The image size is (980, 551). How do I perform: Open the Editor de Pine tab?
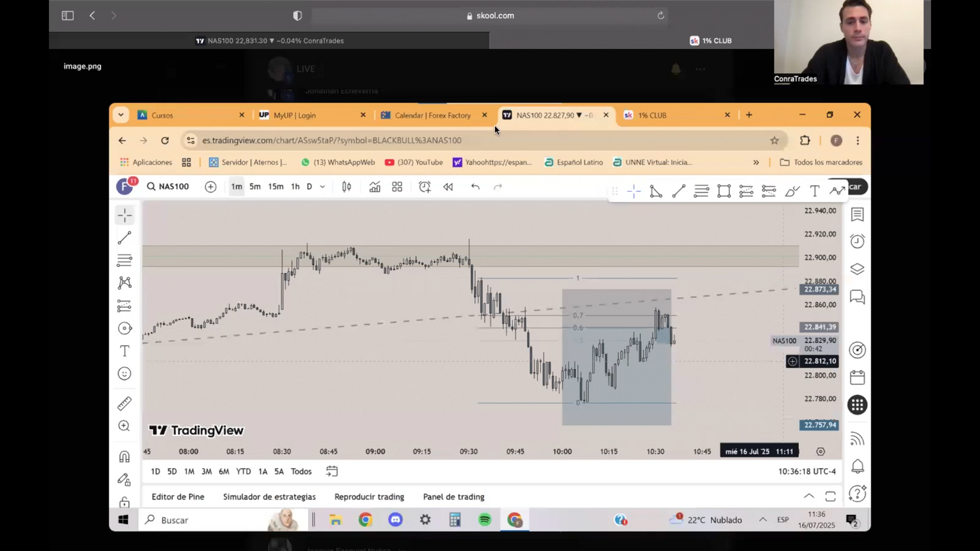pyautogui.click(x=178, y=497)
